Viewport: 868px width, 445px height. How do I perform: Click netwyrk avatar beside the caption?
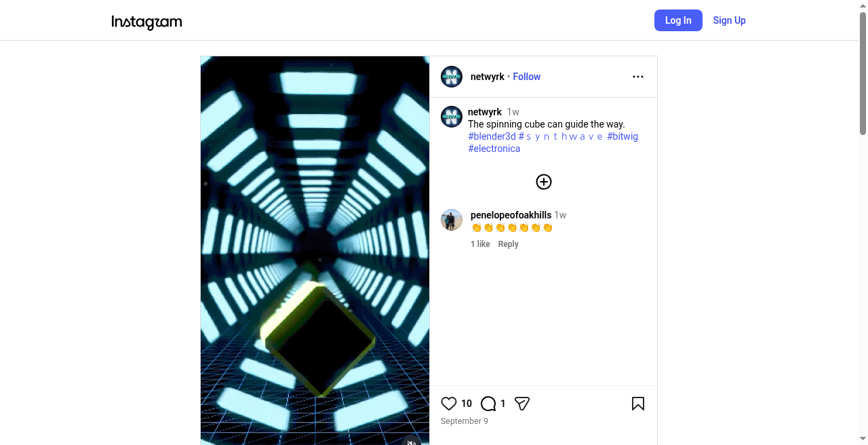452,117
